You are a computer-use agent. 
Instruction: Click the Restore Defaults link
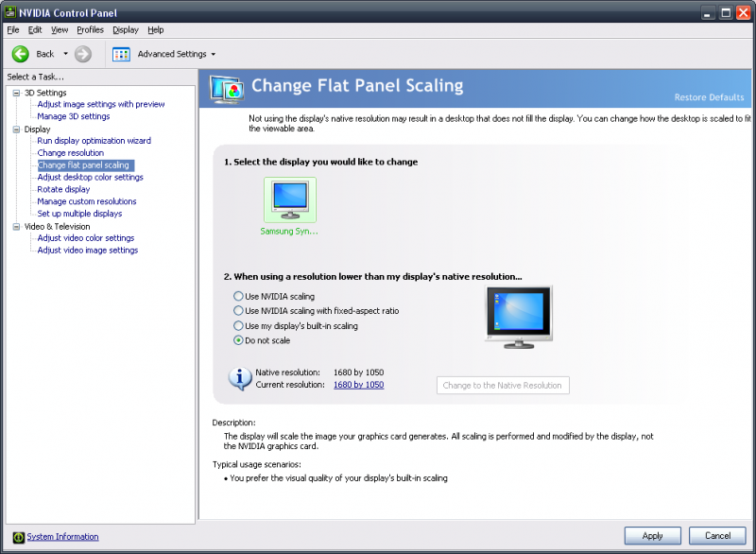(709, 97)
